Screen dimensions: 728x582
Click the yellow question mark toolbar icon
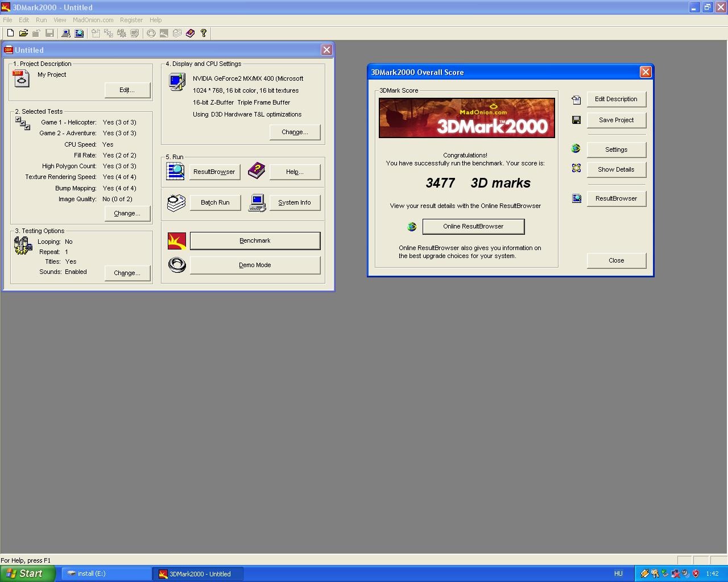pyautogui.click(x=203, y=33)
